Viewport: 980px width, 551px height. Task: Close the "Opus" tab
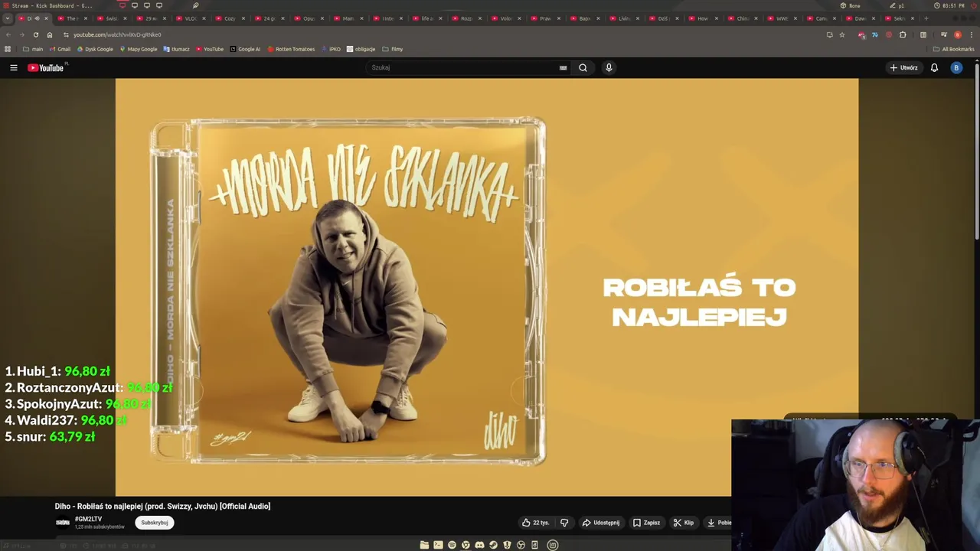(x=322, y=18)
